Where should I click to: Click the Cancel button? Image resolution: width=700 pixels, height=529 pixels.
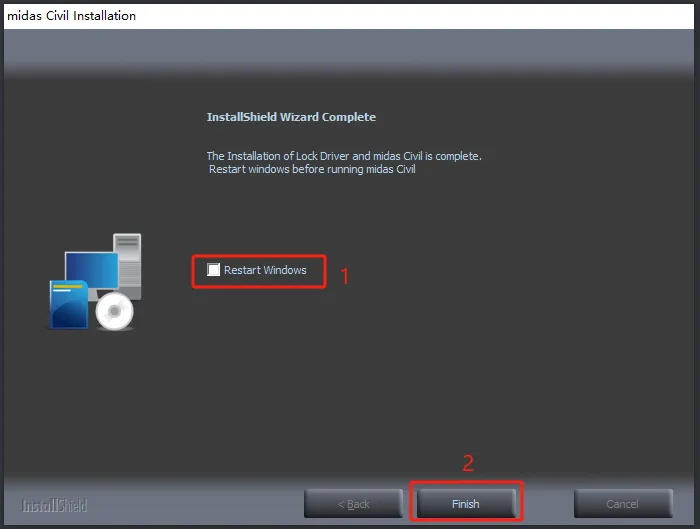point(623,504)
